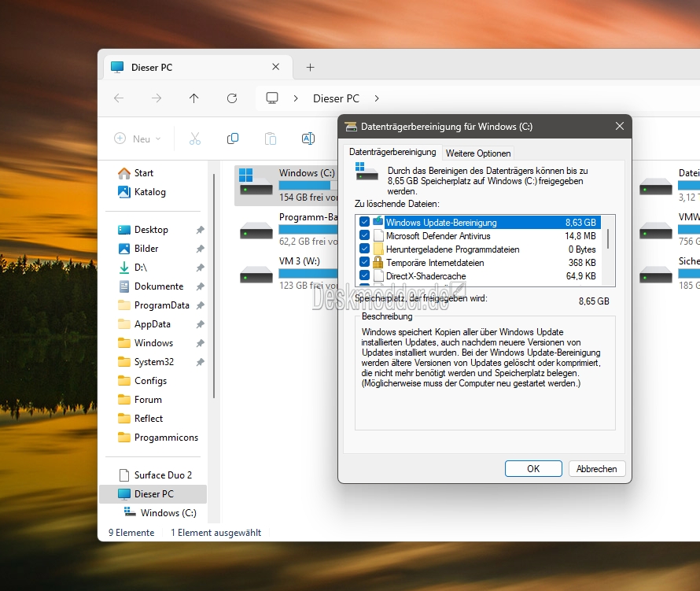700x591 pixels.
Task: Click the Forward arrow in Explorer
Action: pyautogui.click(x=157, y=98)
